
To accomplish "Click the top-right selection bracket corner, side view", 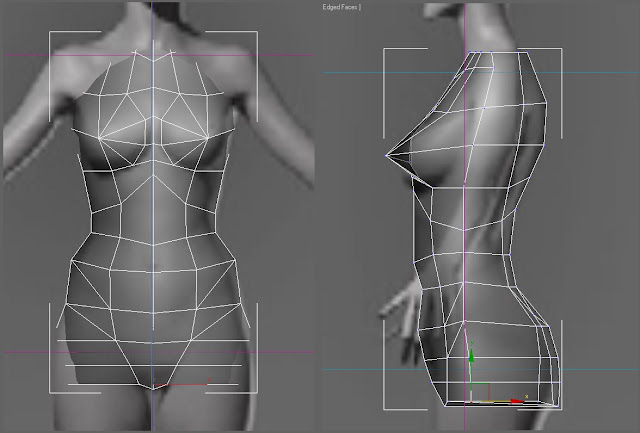I will [562, 49].
